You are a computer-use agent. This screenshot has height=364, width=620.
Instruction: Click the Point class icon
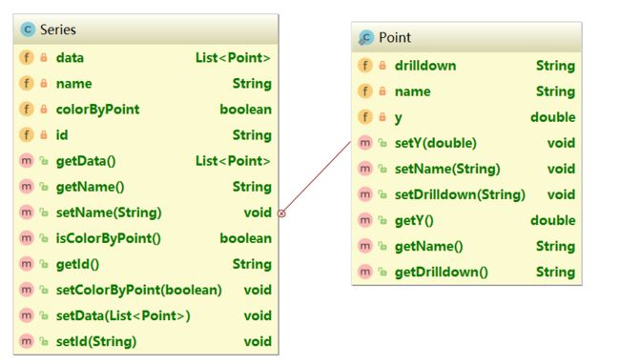(x=366, y=37)
